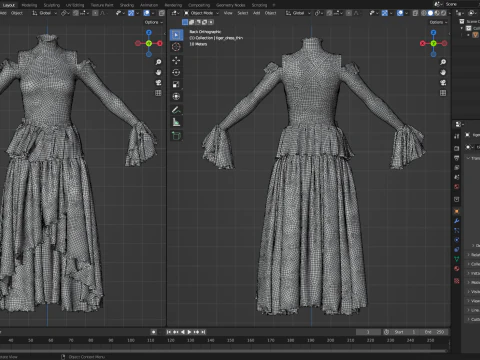Switch right viewport to rendered shading
The image size is (480, 360).
444,13
